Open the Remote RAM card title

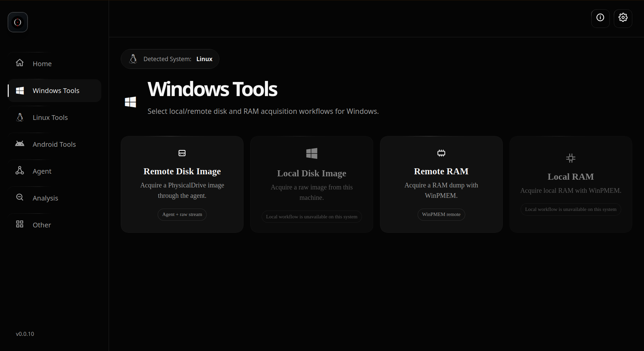[441, 171]
